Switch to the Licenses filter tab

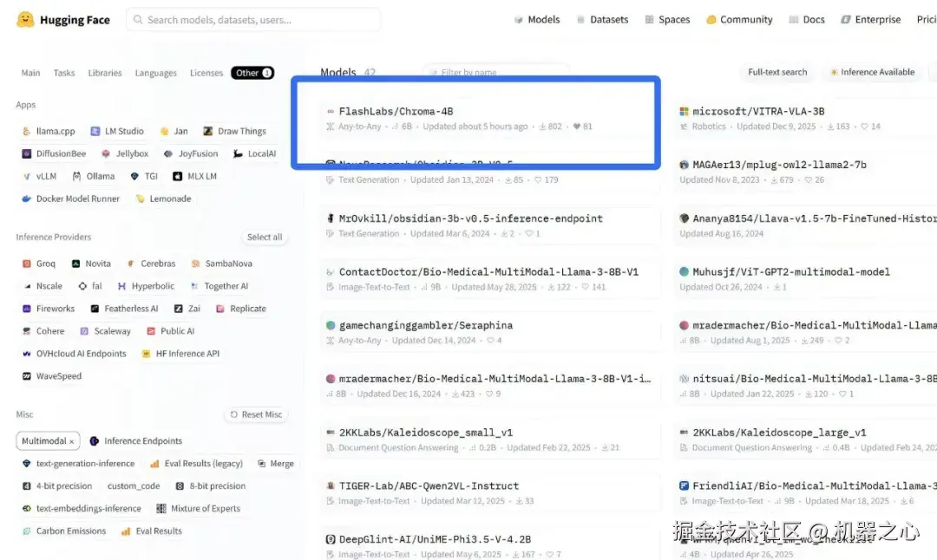206,73
